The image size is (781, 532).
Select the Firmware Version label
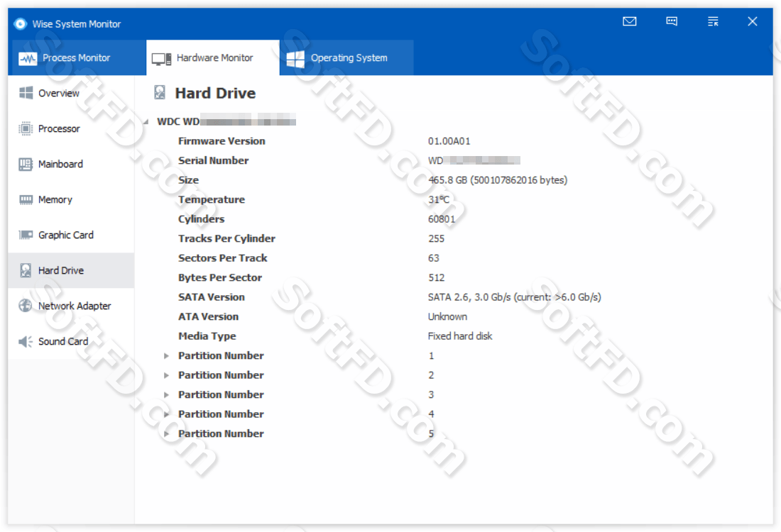222,141
